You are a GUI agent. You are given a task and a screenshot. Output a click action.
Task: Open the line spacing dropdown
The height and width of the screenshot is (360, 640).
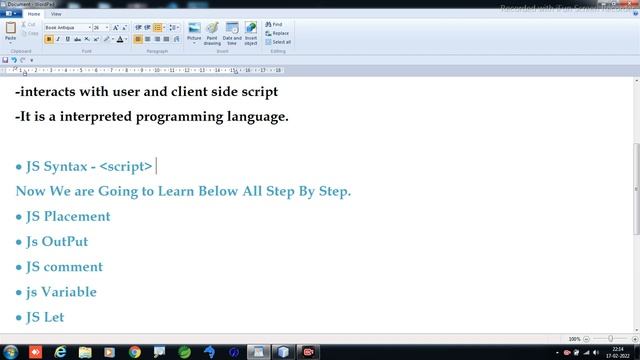(174, 27)
